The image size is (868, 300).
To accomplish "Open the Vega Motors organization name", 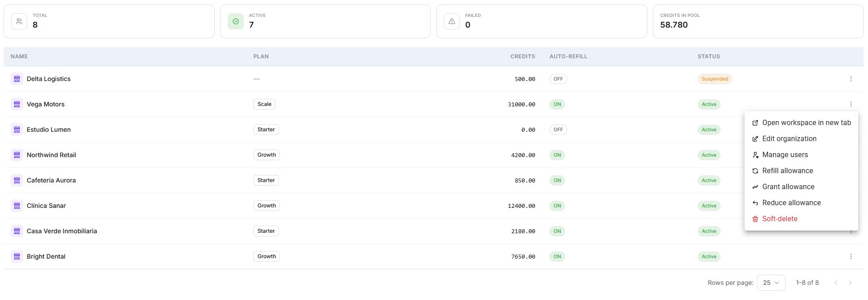I will [x=45, y=104].
